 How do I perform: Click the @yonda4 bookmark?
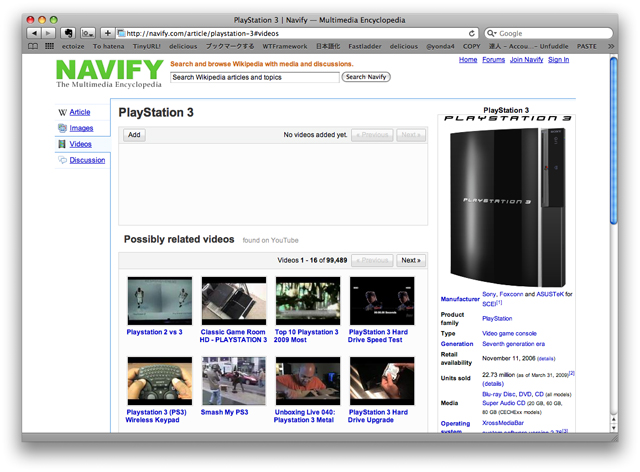click(440, 47)
